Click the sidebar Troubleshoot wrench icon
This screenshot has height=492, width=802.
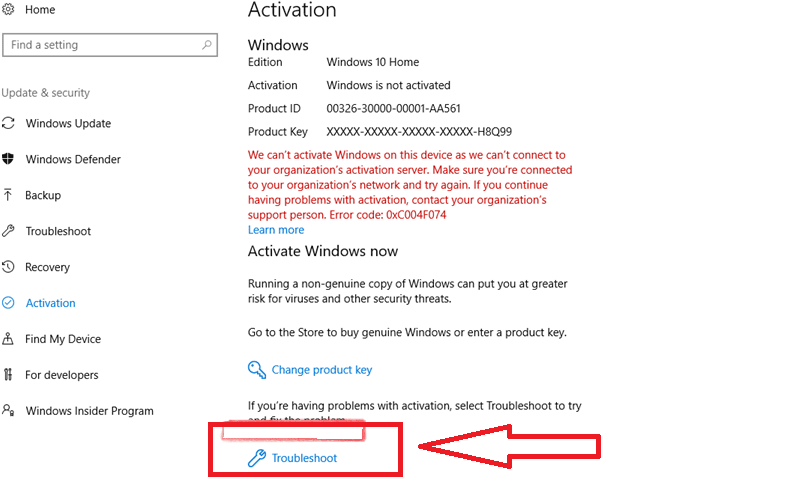[x=8, y=231]
